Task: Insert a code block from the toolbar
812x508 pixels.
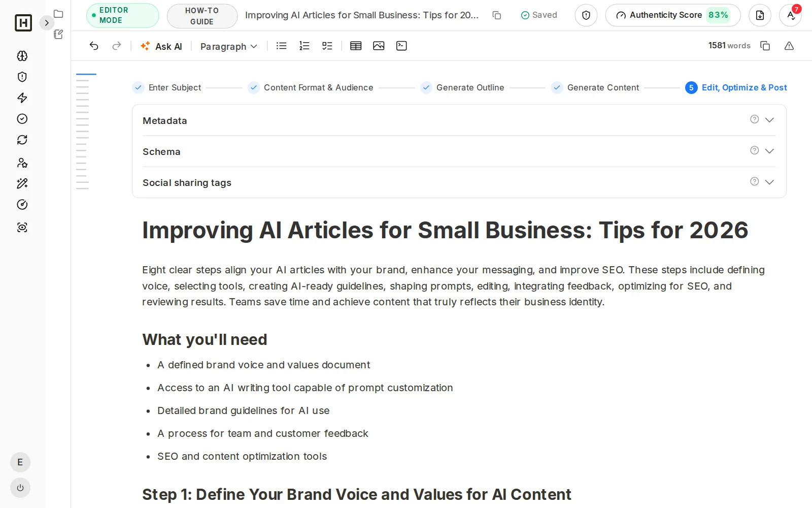Action: tap(401, 46)
